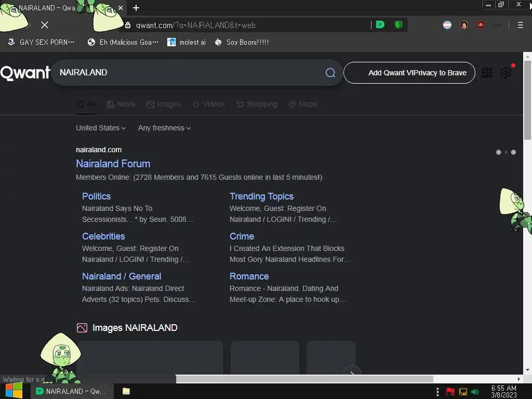
Task: Open the Trending Topics sublink
Action: (262, 196)
